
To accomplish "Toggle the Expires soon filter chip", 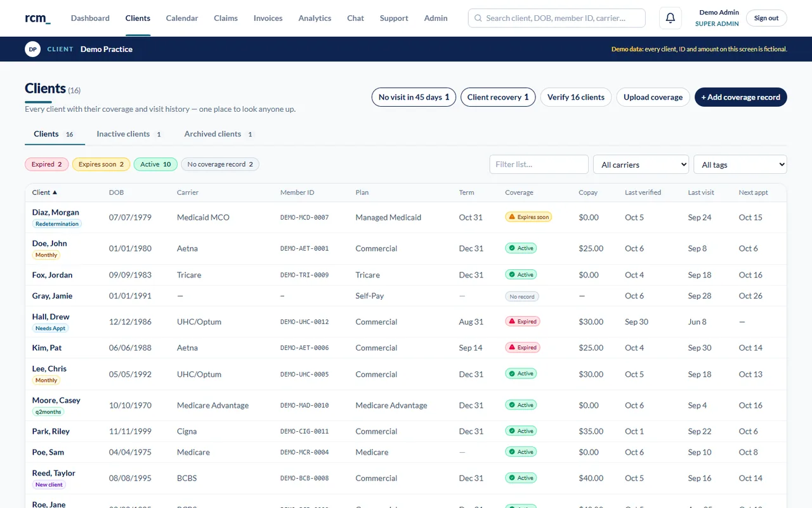I will tap(101, 164).
